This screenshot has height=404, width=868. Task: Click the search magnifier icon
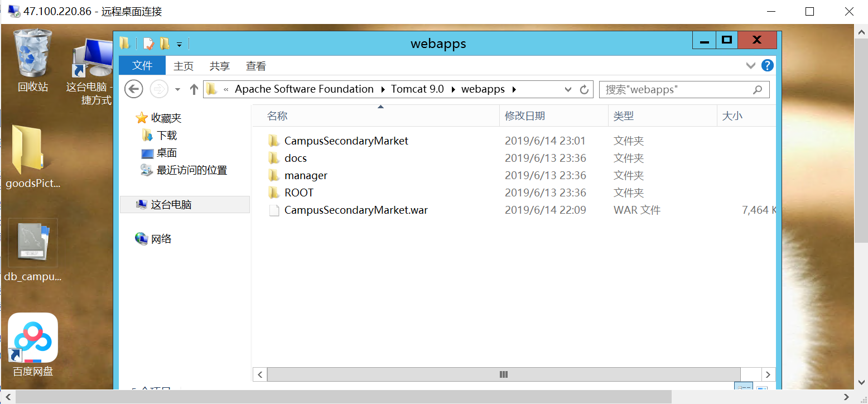click(x=758, y=89)
